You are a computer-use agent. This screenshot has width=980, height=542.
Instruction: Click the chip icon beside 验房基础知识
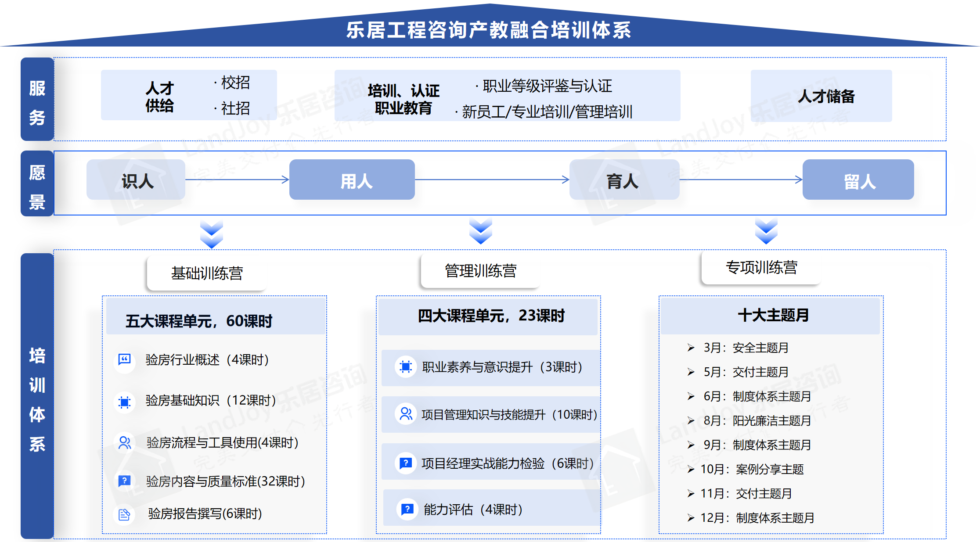coord(125,402)
